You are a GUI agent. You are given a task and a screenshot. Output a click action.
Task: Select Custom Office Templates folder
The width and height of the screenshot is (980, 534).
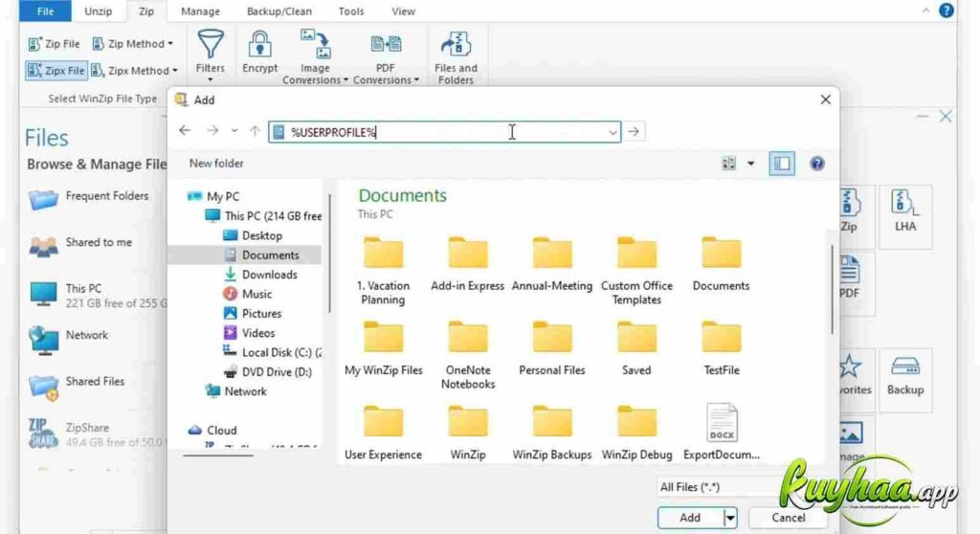pos(636,271)
